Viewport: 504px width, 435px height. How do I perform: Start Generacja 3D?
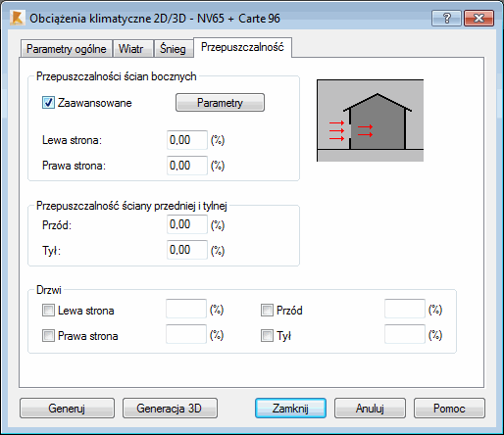click(x=170, y=409)
